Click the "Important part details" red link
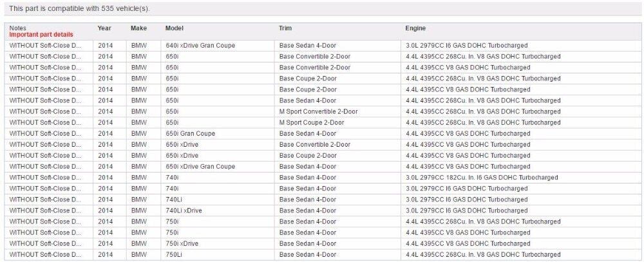The width and height of the screenshot is (644, 262). tap(41, 35)
